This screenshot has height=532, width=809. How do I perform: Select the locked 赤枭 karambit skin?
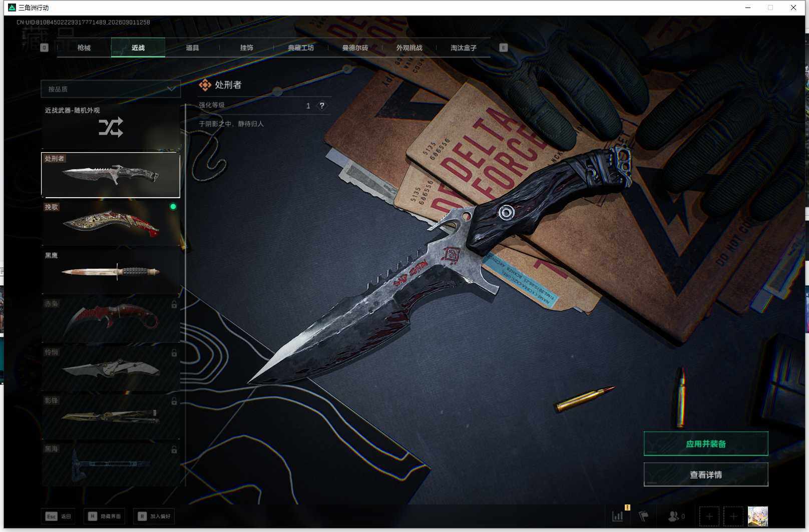pos(111,320)
